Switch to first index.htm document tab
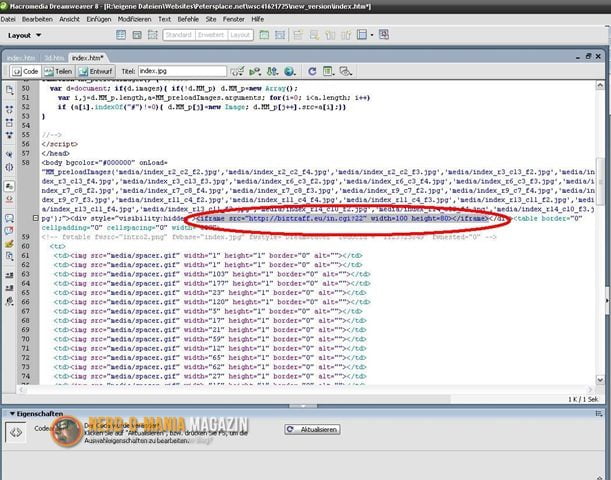The image size is (611, 480). [x=21, y=58]
